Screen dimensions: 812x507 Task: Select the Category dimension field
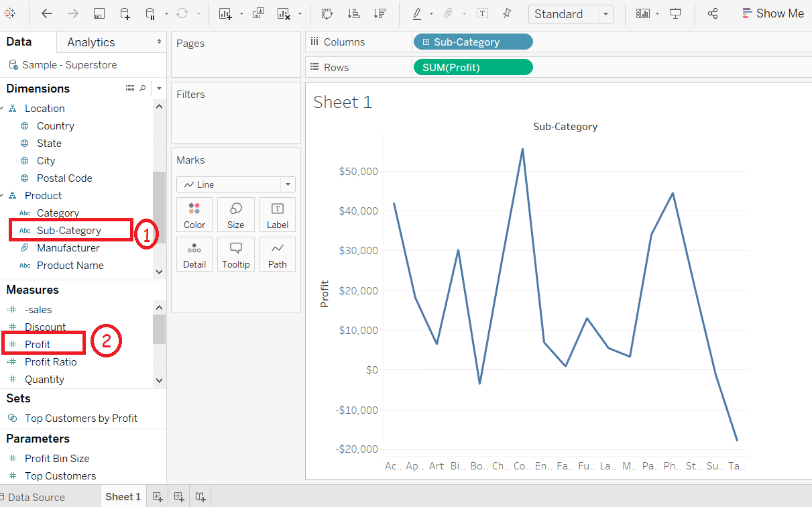(58, 213)
